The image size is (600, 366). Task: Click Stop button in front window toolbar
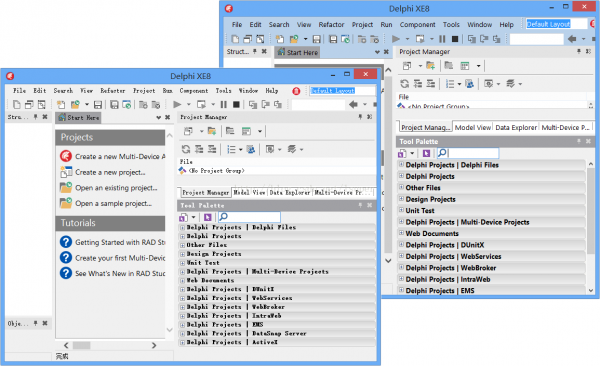(236, 104)
